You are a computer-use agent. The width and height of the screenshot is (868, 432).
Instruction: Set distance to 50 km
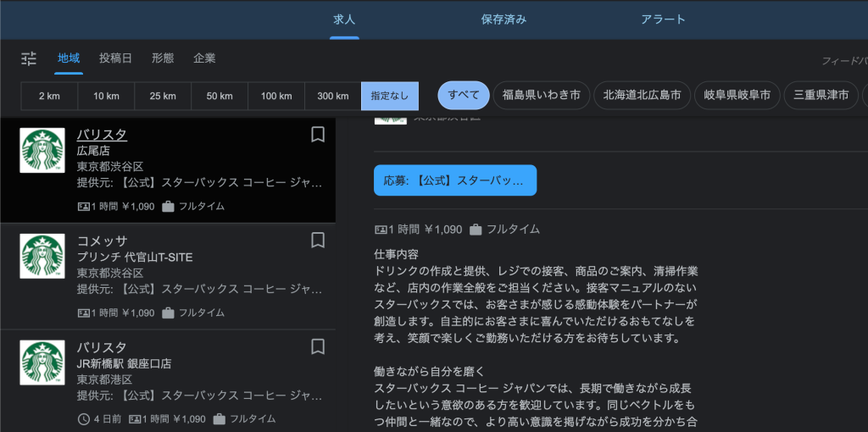tap(220, 97)
